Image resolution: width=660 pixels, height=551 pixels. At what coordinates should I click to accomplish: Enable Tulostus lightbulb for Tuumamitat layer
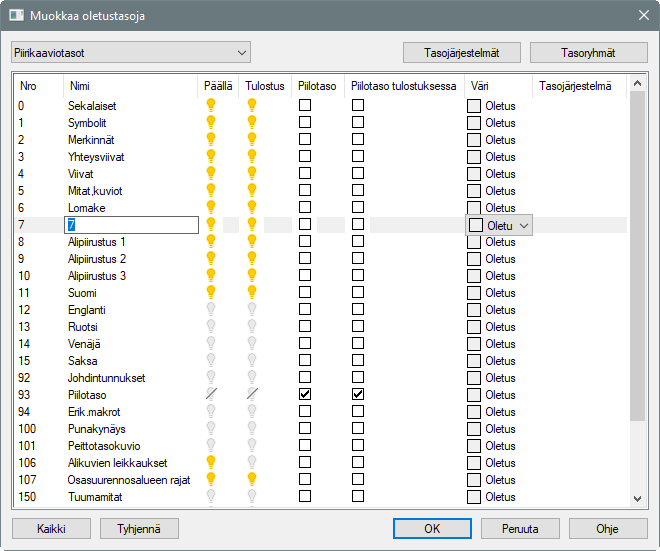pos(252,496)
